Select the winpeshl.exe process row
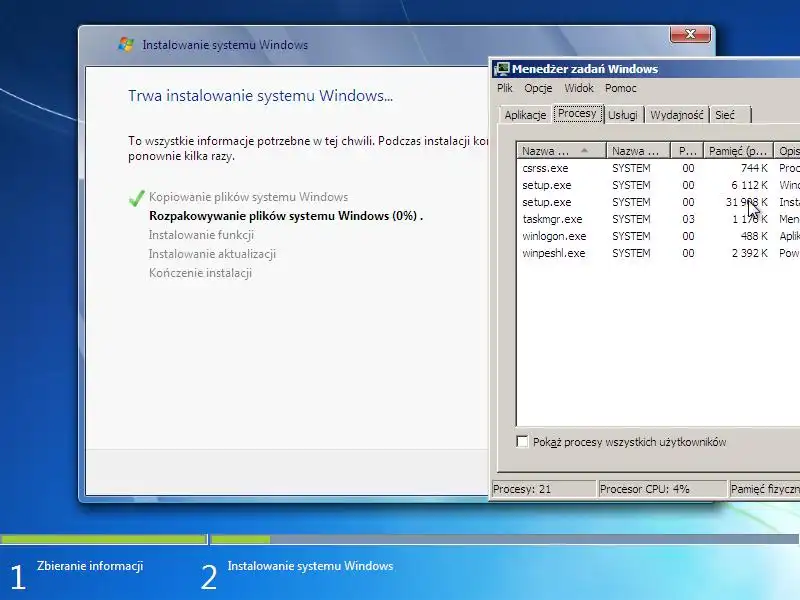The image size is (800, 600). pyautogui.click(x=658, y=253)
